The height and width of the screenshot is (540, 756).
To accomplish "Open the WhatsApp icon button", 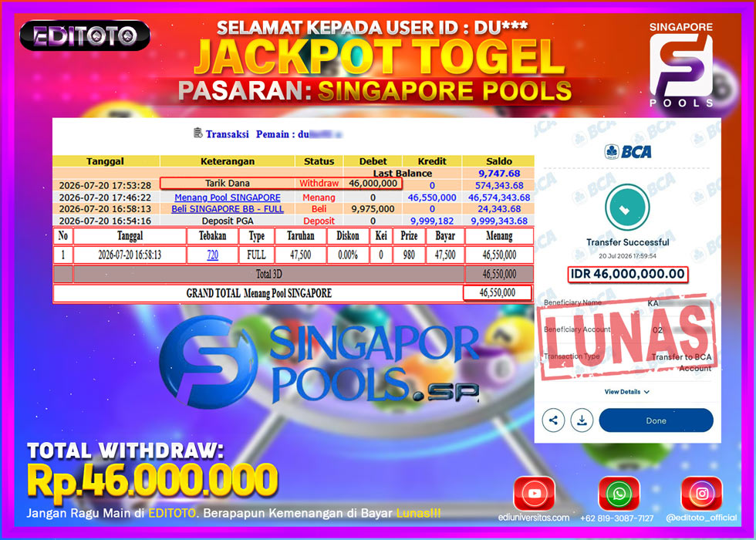I will click(x=619, y=493).
